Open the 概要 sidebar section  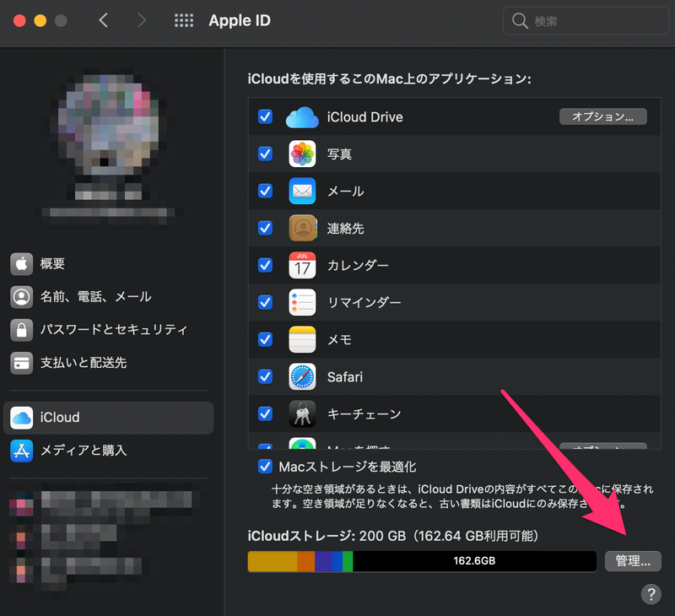(x=108, y=263)
